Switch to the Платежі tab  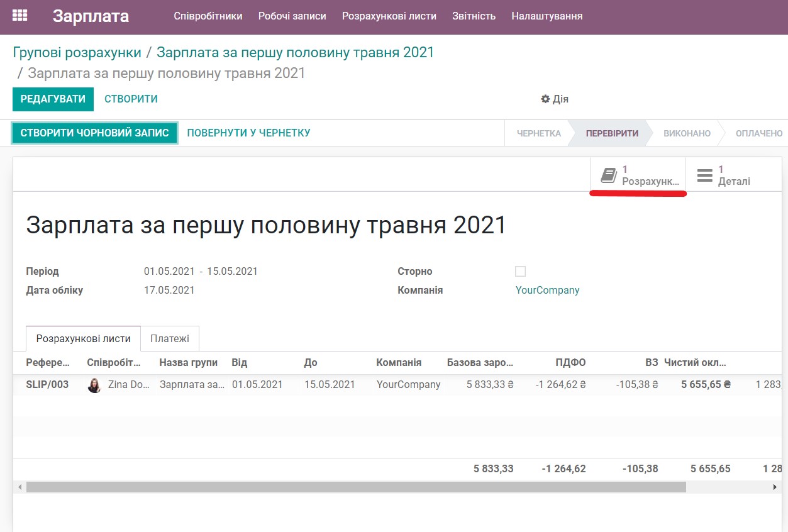170,338
